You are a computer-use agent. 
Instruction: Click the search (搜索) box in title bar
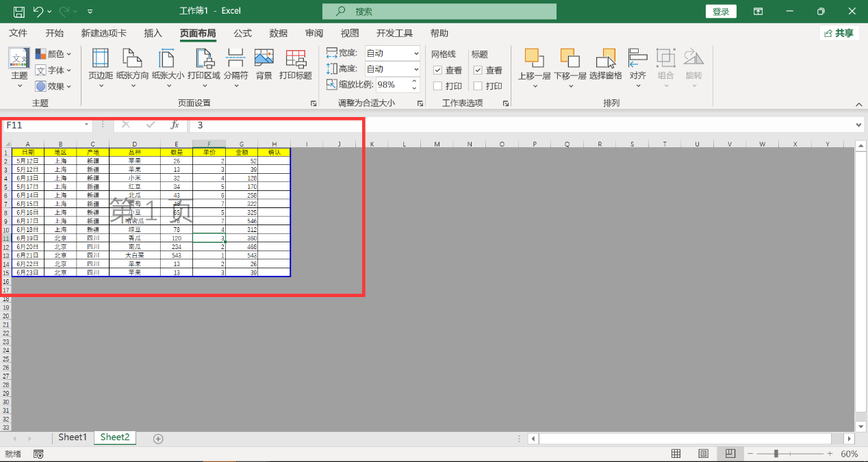439,12
